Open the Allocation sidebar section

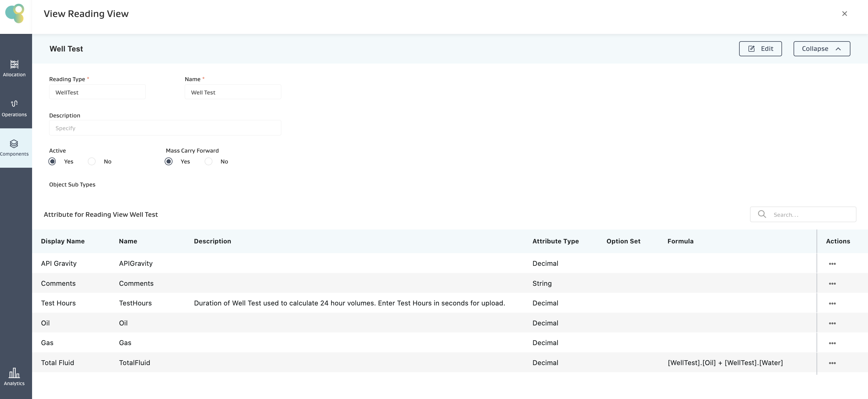(14, 68)
